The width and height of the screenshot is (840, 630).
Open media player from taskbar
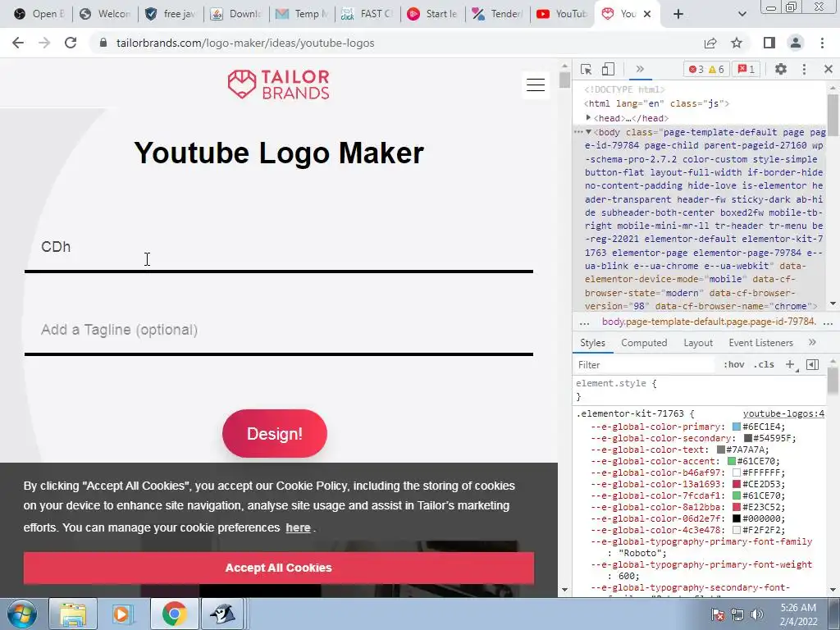[122, 614]
